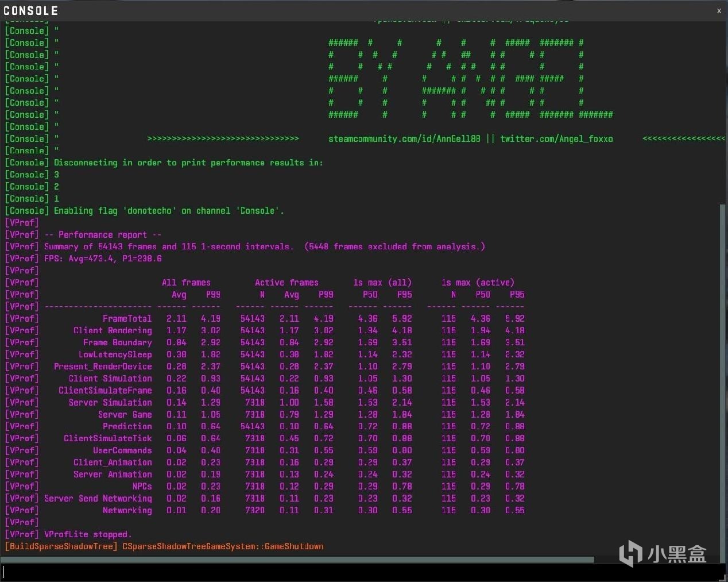Image resolution: width=728 pixels, height=582 pixels.
Task: Click the CSparseShadowTreeGameSystem::GameShutdown line
Action: click(x=223, y=546)
